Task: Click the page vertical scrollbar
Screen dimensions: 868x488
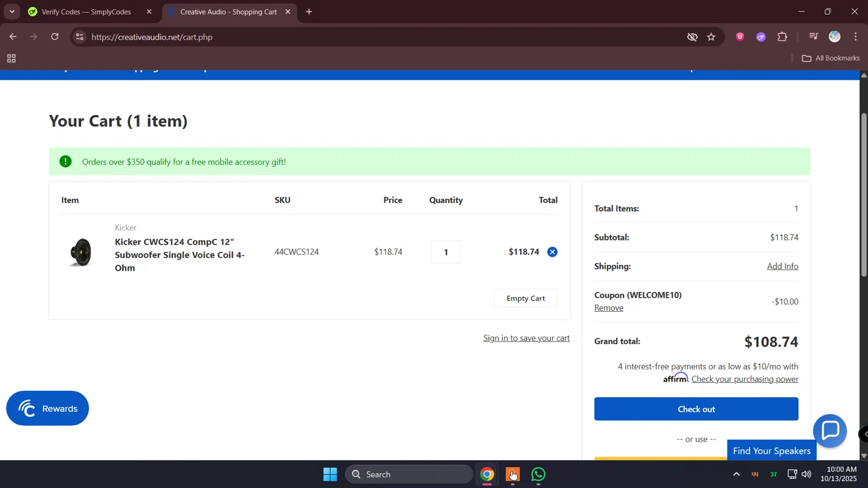Action: tap(863, 195)
